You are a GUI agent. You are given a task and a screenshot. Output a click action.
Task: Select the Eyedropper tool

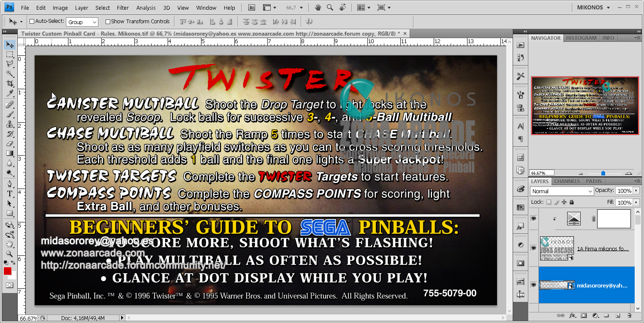tap(10, 93)
